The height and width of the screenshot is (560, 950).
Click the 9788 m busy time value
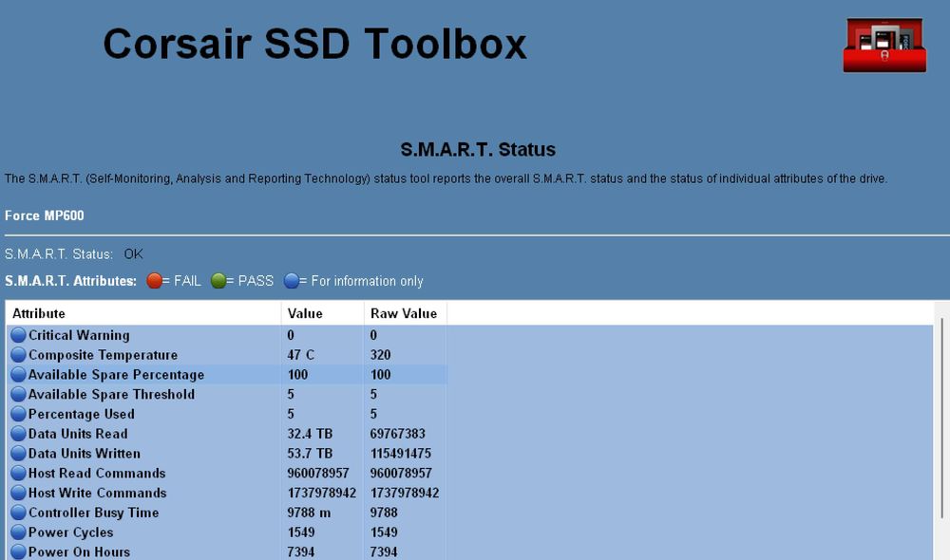click(309, 513)
